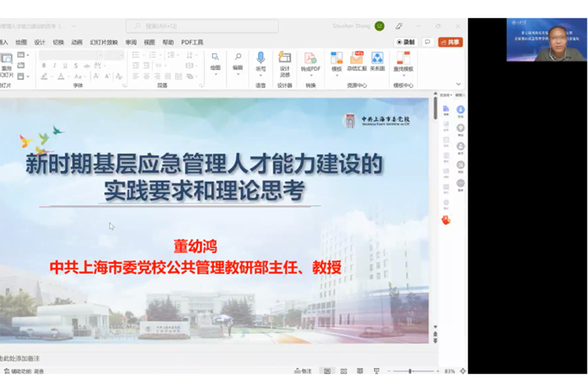This screenshot has width=588, height=392.
Task: Increase list indent level
Action: coord(146,65)
